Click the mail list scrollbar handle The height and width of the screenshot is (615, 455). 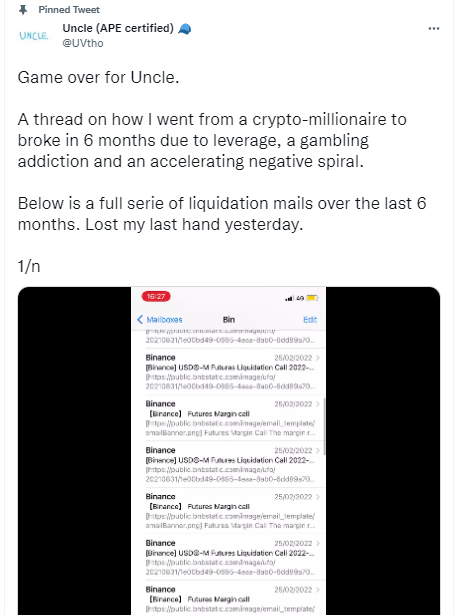click(324, 426)
